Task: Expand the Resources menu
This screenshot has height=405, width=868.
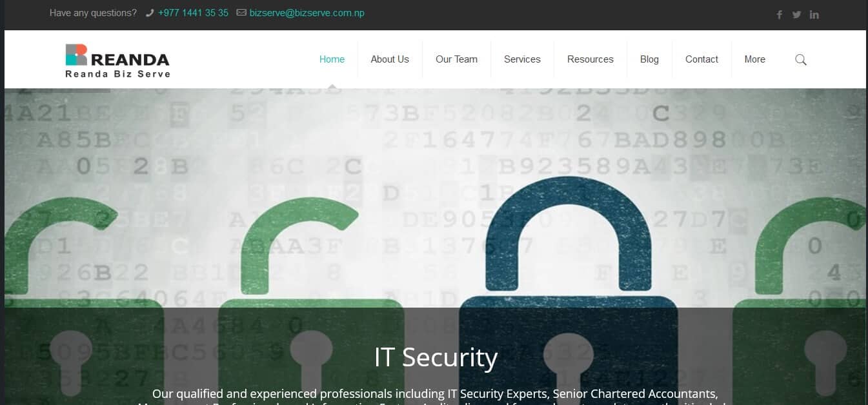Action: click(x=590, y=59)
